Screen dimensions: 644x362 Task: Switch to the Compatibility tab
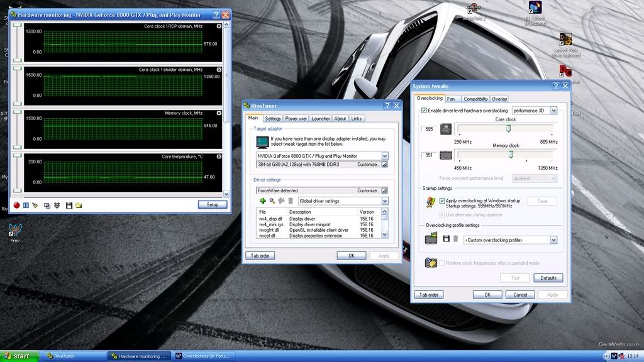click(x=475, y=99)
